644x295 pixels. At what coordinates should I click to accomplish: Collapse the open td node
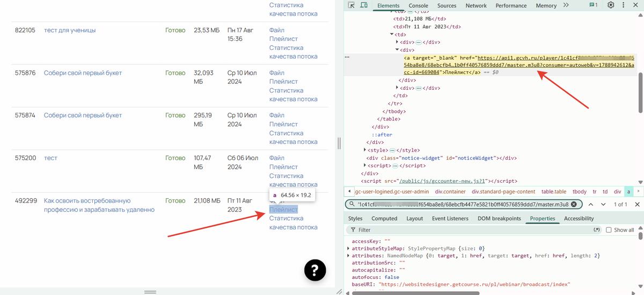(x=392, y=34)
